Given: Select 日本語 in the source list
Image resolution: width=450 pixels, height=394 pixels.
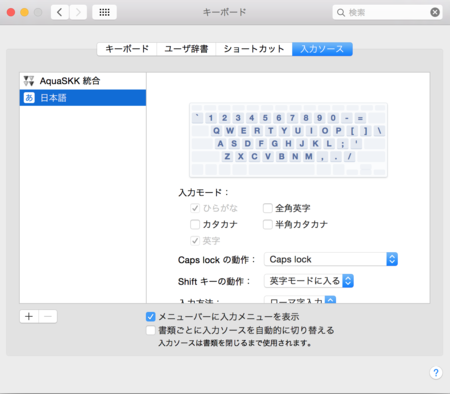Looking at the screenshot, I should pyautogui.click(x=83, y=98).
